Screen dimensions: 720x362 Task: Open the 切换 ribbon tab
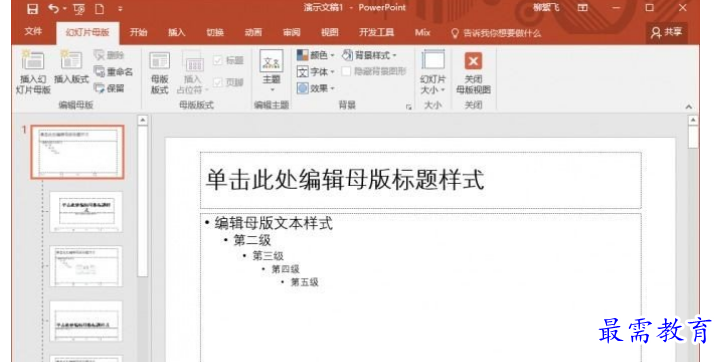click(x=215, y=32)
